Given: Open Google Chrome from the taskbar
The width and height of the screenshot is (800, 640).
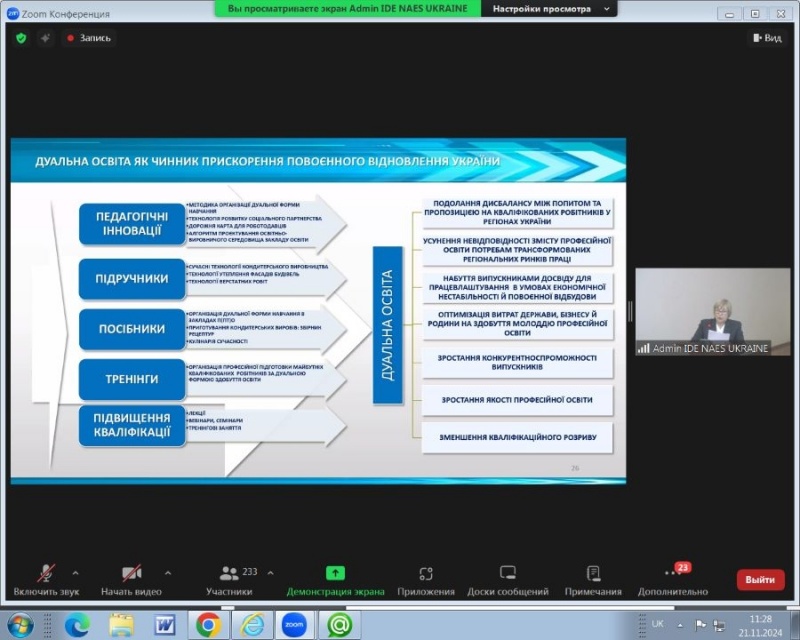Looking at the screenshot, I should pos(208,625).
